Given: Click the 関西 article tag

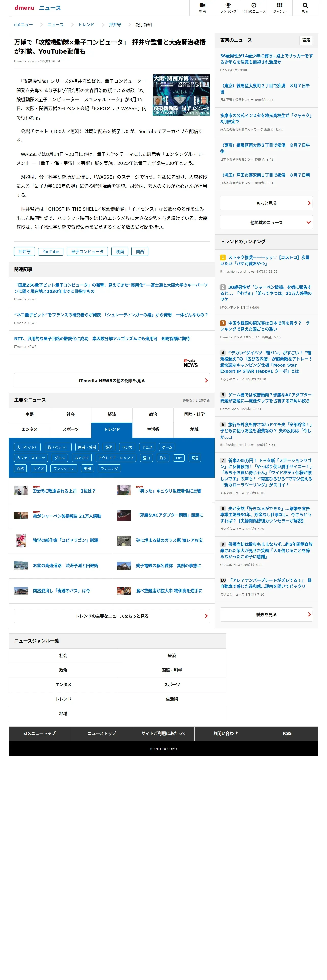Looking at the screenshot, I should [140, 251].
